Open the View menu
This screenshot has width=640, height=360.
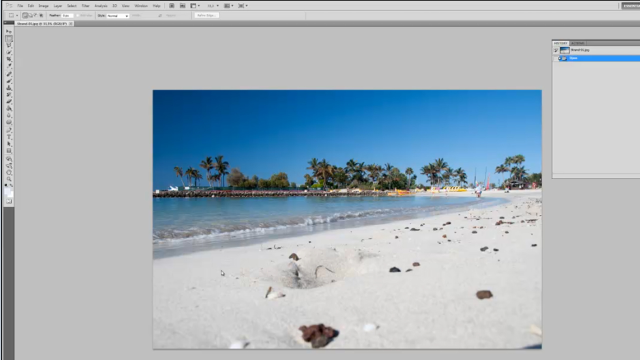(x=126, y=6)
